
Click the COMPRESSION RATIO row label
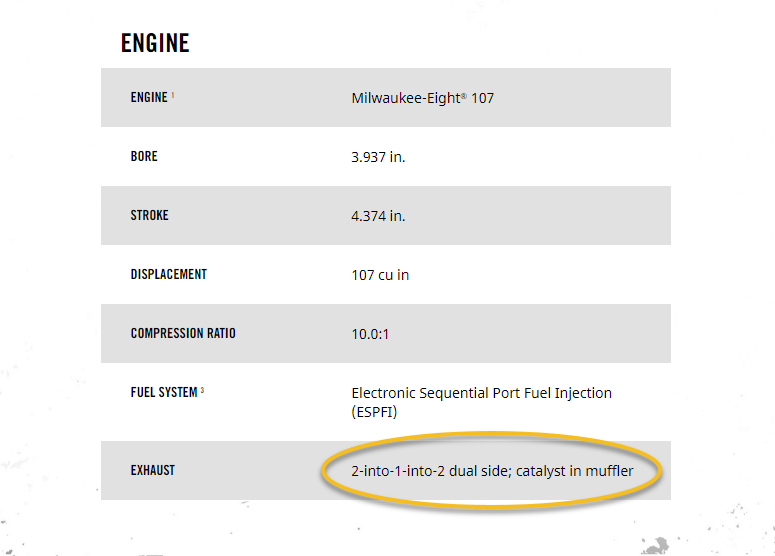183,333
